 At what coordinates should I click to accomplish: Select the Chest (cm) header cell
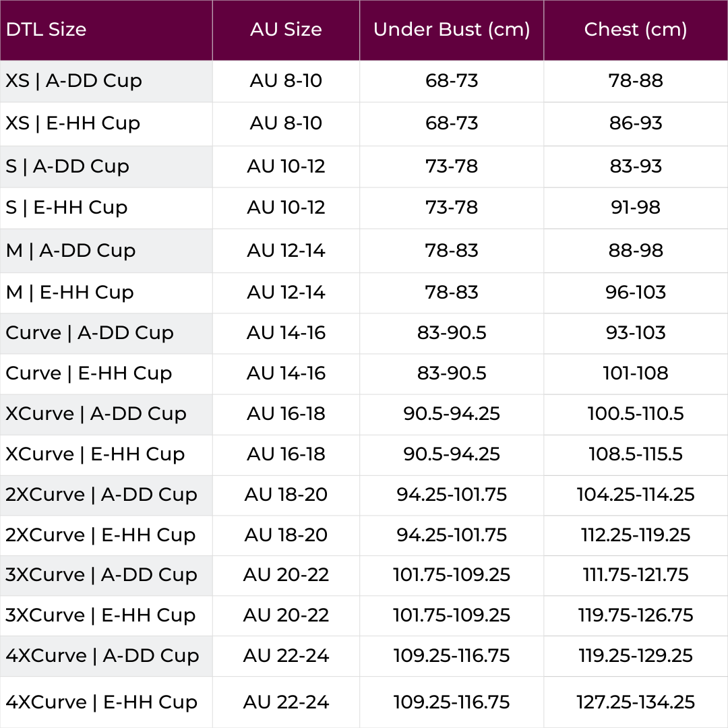tap(636, 30)
